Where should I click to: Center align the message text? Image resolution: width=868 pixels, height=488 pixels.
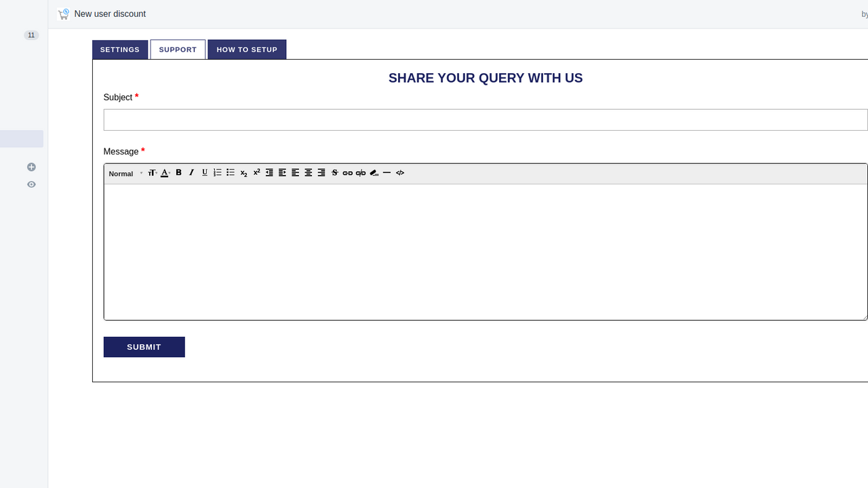click(x=309, y=173)
